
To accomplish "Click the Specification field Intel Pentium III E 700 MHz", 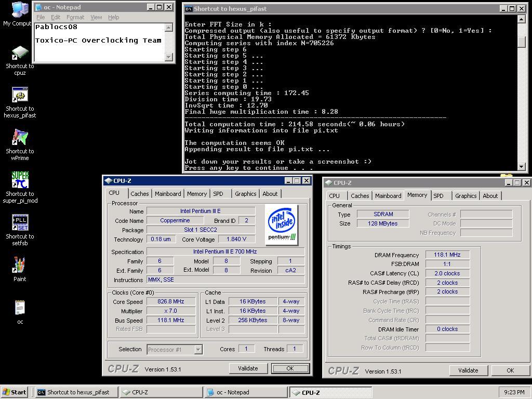I will coord(225,252).
